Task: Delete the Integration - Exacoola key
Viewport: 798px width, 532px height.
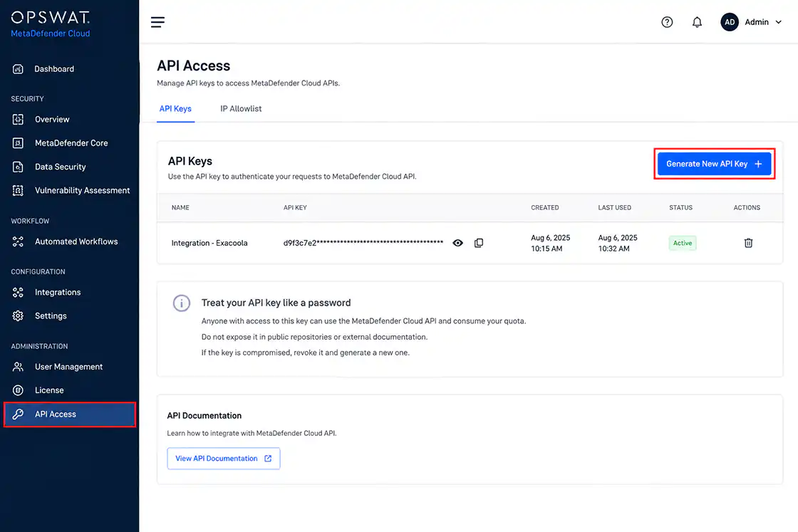Action: (748, 243)
